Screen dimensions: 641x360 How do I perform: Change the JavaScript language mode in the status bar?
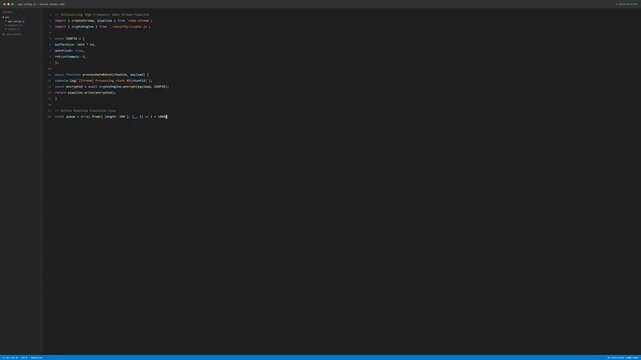tap(37, 358)
